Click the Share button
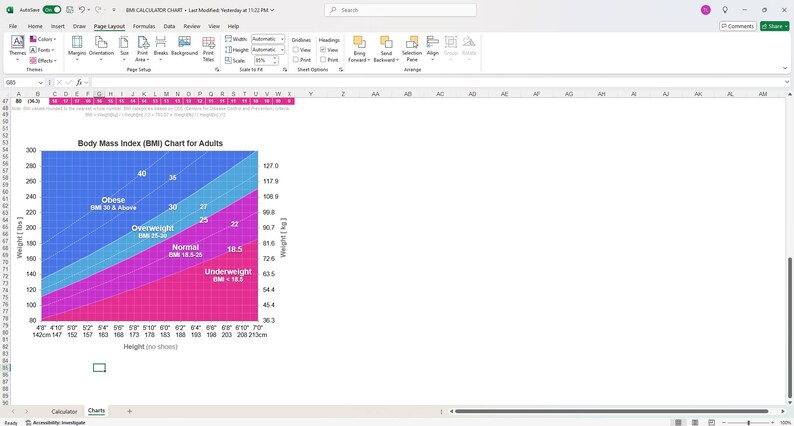 point(775,26)
